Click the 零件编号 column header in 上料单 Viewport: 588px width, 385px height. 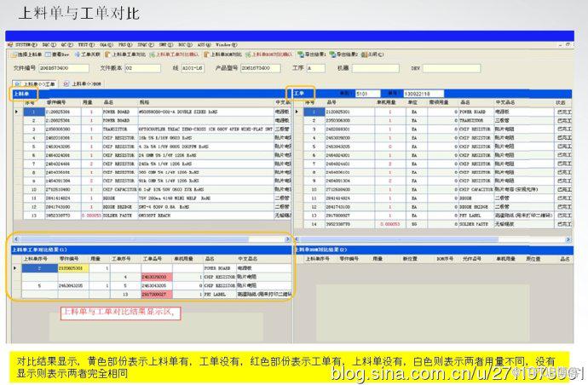(x=62, y=102)
